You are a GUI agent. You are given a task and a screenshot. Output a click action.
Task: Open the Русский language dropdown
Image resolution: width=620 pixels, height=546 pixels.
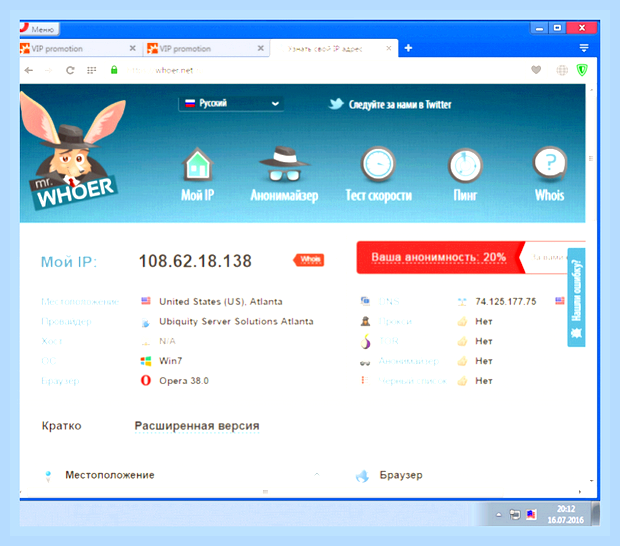(x=231, y=104)
